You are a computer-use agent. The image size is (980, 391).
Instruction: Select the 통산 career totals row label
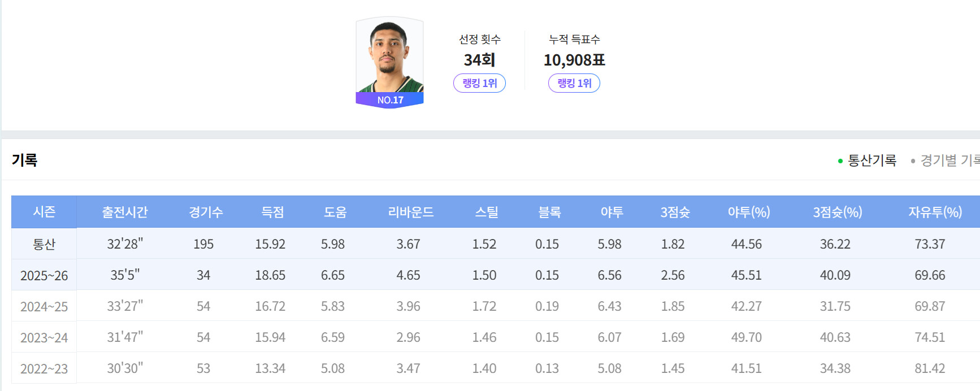tap(44, 244)
